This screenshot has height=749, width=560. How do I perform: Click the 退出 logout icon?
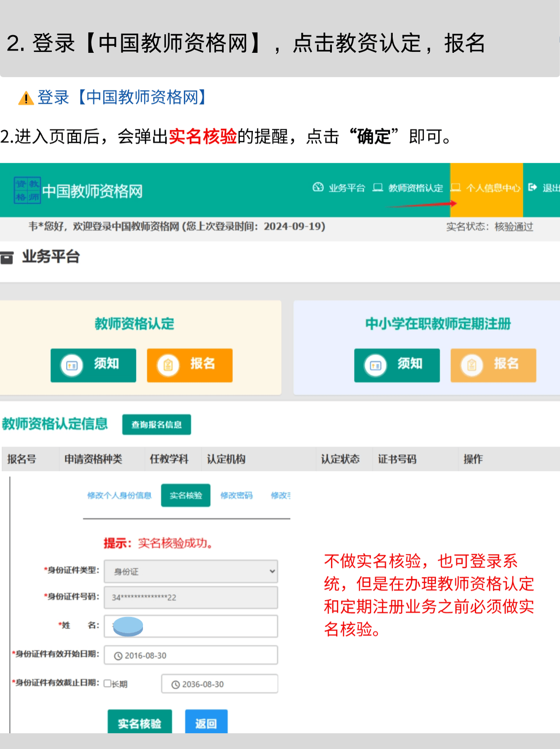533,187
